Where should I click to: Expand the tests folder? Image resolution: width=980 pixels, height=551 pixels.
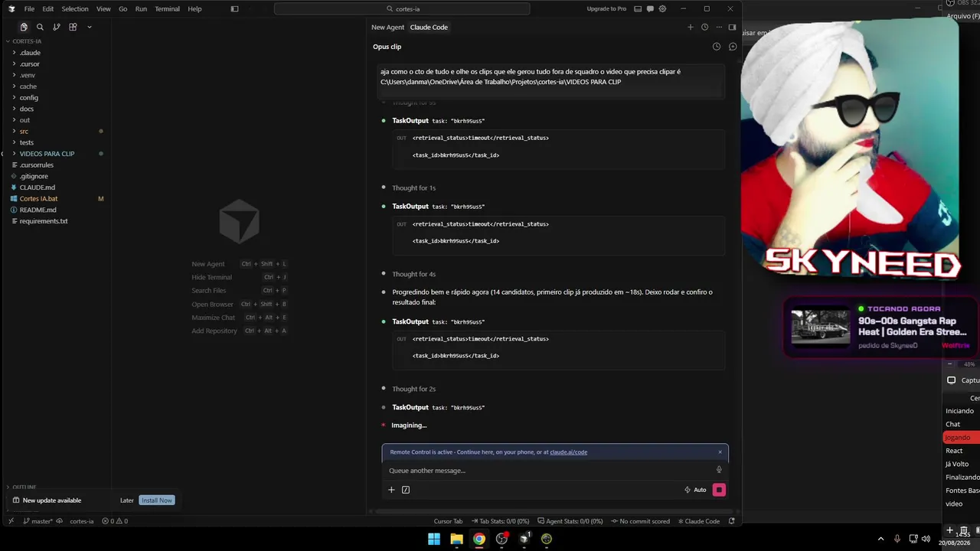click(x=27, y=142)
